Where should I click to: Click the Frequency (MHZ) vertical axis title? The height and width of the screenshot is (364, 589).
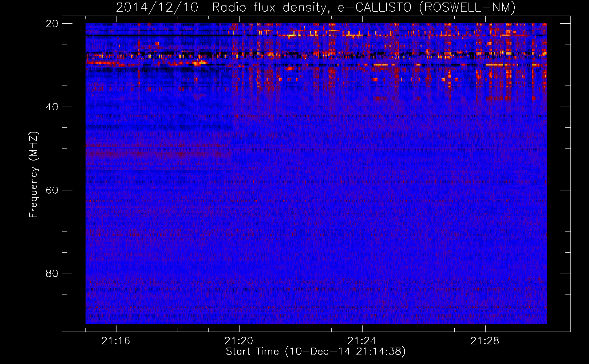(33, 175)
